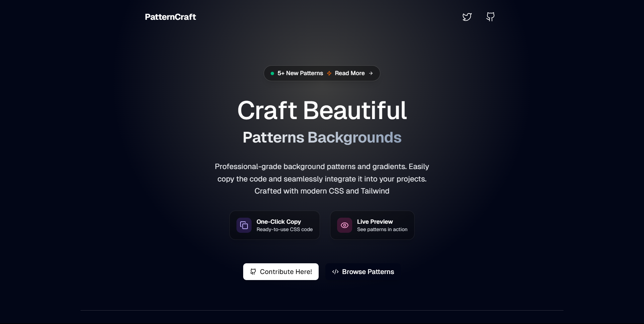Image resolution: width=644 pixels, height=324 pixels.
Task: Click the arrow after Read More
Action: coord(371,73)
